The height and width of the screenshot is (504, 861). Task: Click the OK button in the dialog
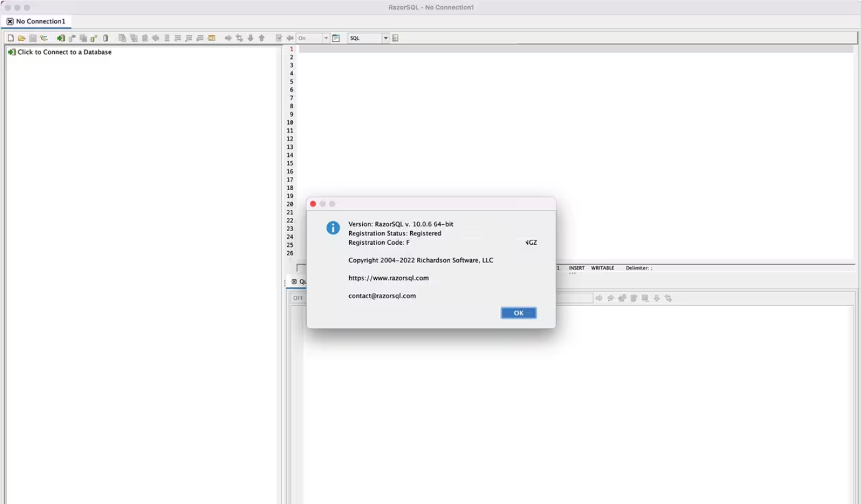click(x=519, y=313)
